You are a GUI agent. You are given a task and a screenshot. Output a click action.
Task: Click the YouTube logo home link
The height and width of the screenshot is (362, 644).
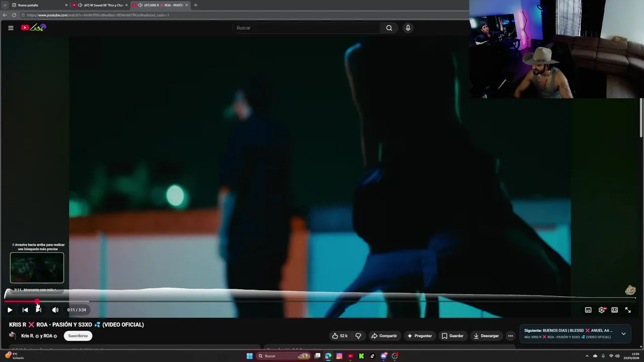point(33,28)
